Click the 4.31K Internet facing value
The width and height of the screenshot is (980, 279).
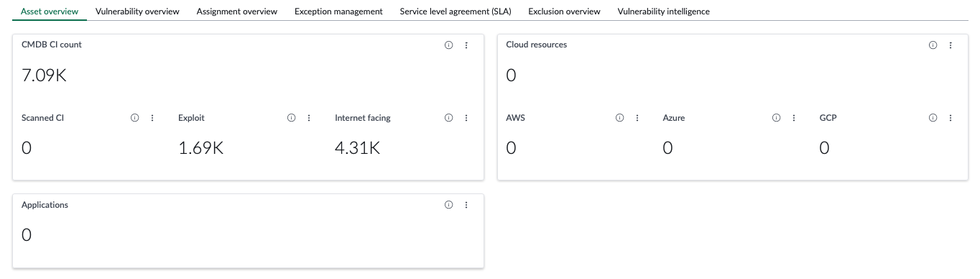click(357, 148)
